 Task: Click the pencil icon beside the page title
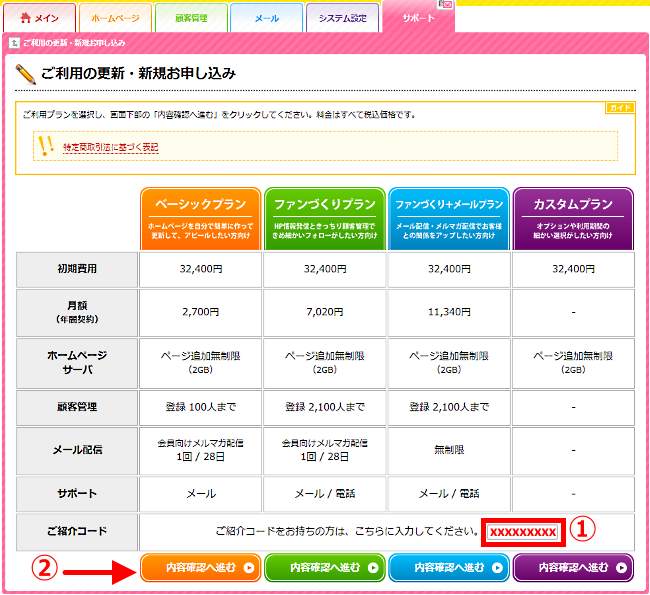pos(26,74)
